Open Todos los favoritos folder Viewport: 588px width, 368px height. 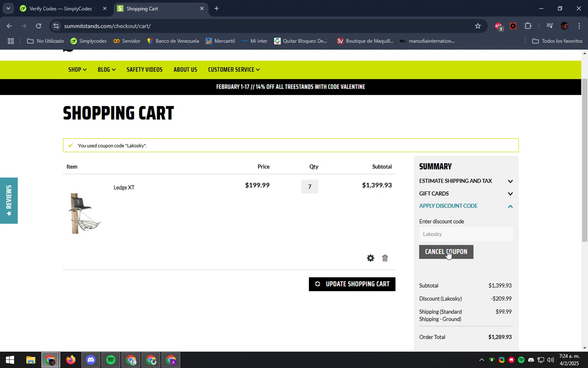(557, 41)
